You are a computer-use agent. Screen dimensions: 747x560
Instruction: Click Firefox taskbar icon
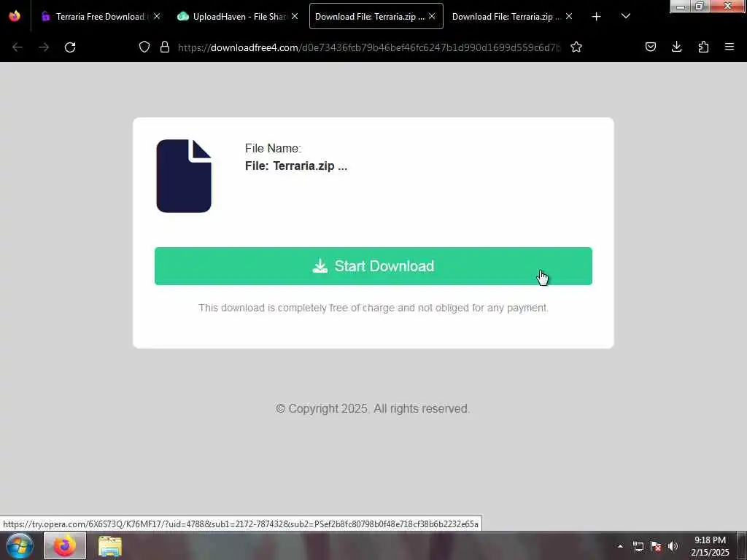coord(65,545)
